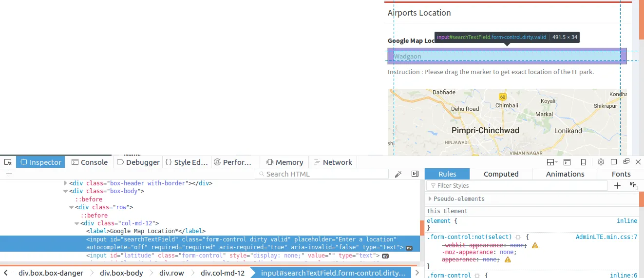This screenshot has height=278, width=644.
Task: Switch to the Debugger tab
Action: 138,162
